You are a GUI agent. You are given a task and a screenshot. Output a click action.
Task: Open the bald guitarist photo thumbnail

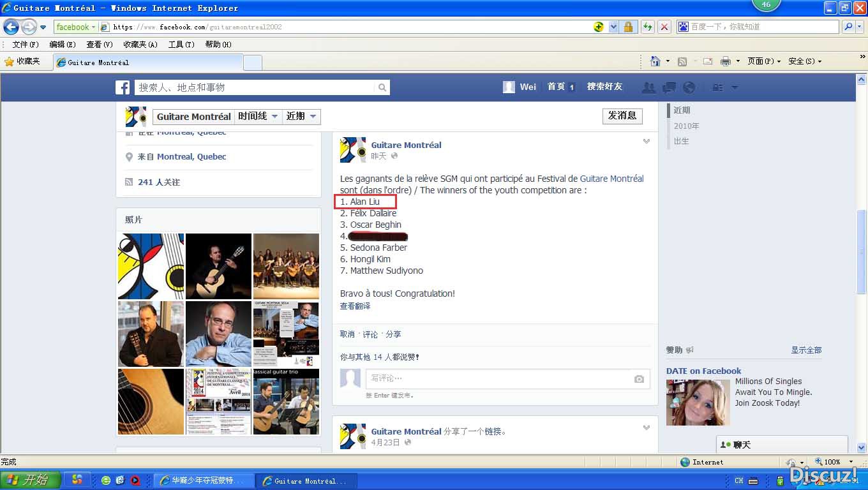(x=218, y=334)
